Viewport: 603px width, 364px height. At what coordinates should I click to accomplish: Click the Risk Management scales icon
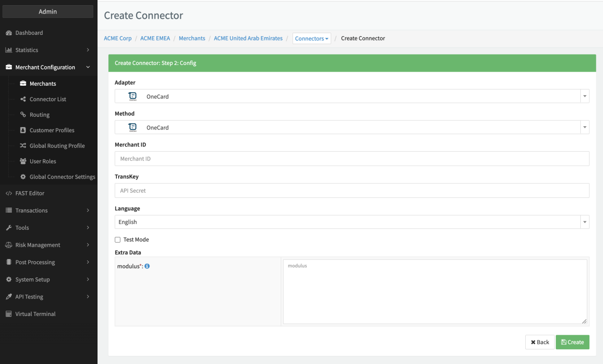point(8,245)
